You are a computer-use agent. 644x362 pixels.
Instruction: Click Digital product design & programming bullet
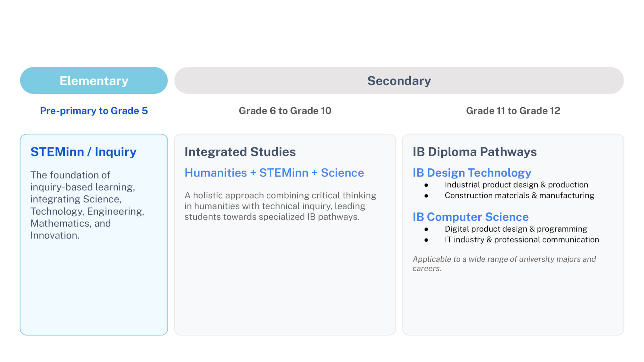pos(516,229)
